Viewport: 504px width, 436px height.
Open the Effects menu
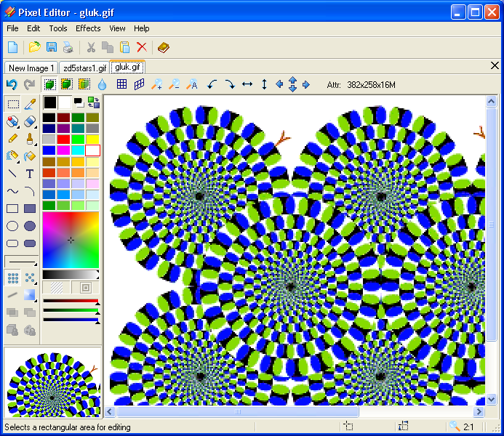(x=88, y=28)
